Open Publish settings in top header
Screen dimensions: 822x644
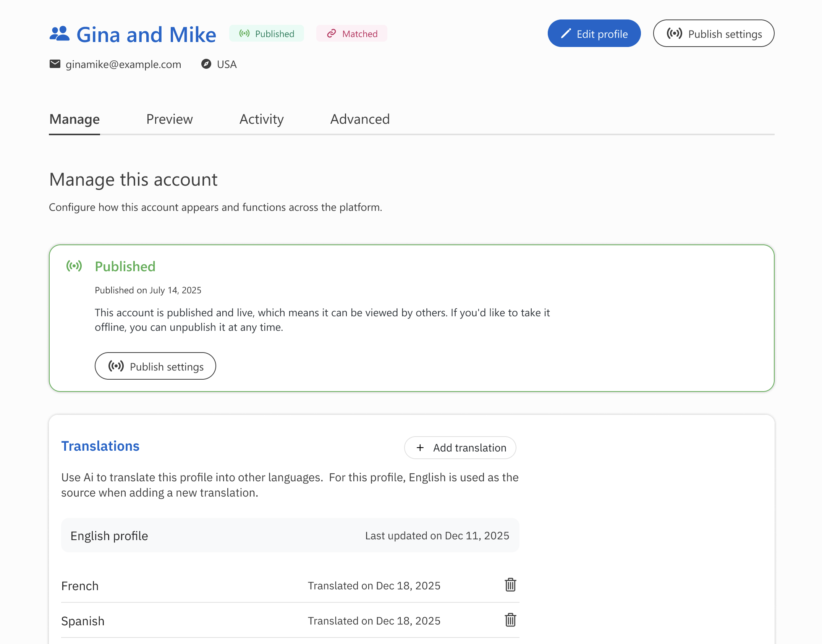coord(714,34)
